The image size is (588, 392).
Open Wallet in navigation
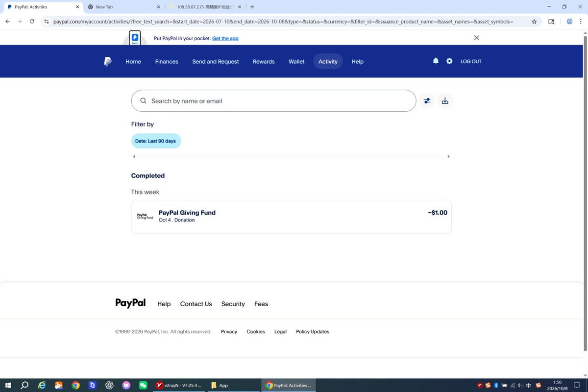(x=296, y=62)
